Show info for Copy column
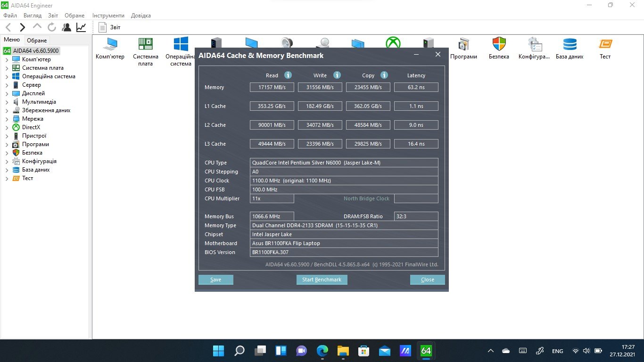Image resolution: width=644 pixels, height=362 pixels. (x=384, y=75)
